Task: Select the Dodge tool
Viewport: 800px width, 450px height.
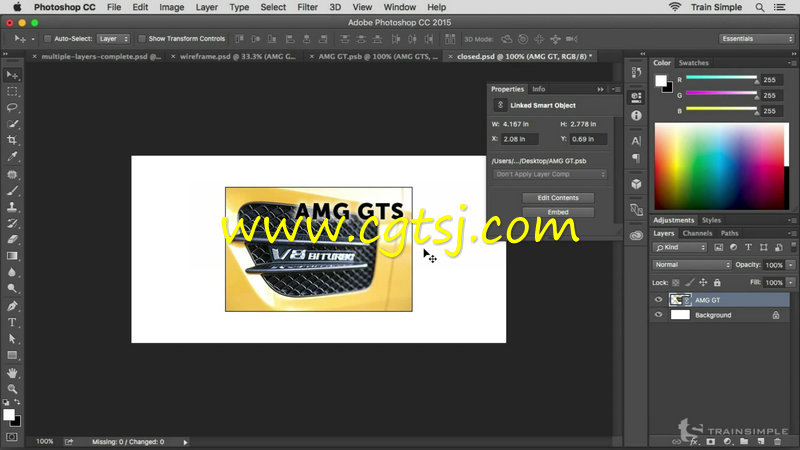Action: click(12, 288)
